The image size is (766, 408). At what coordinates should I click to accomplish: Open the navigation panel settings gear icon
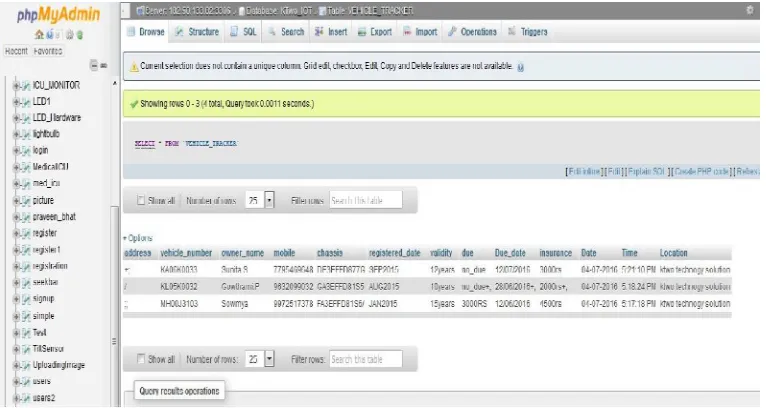click(x=70, y=35)
